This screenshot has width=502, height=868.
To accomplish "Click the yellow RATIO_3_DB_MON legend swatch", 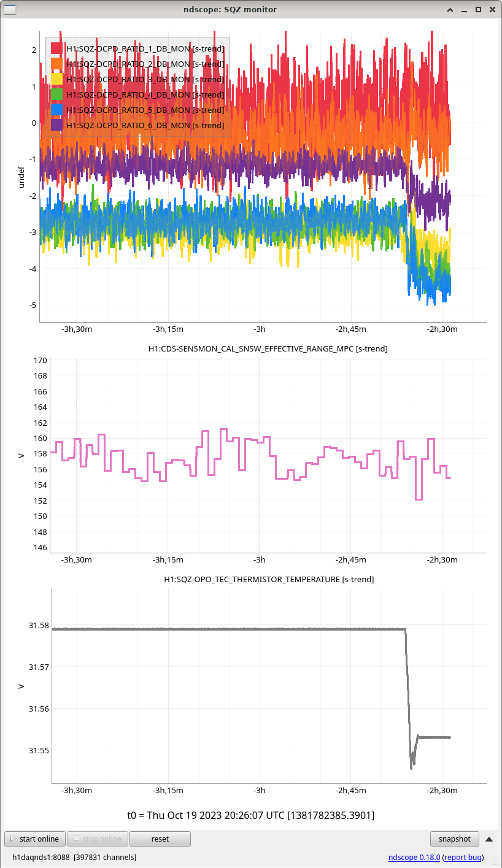I will (56, 79).
